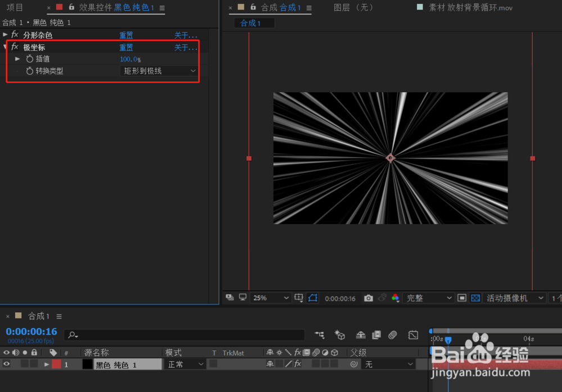Image resolution: width=562 pixels, height=392 pixels.
Task: Click the fx icon of 分形杂色 effect
Action: [15, 34]
